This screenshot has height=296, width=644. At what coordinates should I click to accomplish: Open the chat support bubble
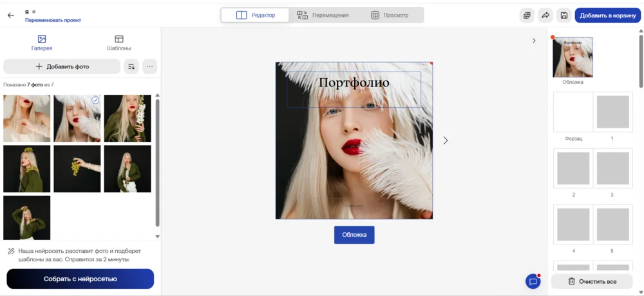point(533,282)
